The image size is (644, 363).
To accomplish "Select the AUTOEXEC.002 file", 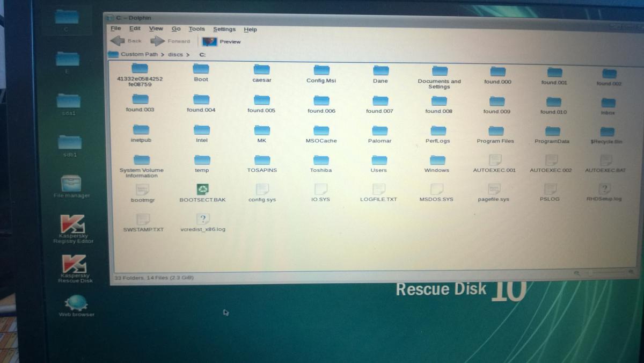I will (x=551, y=164).
